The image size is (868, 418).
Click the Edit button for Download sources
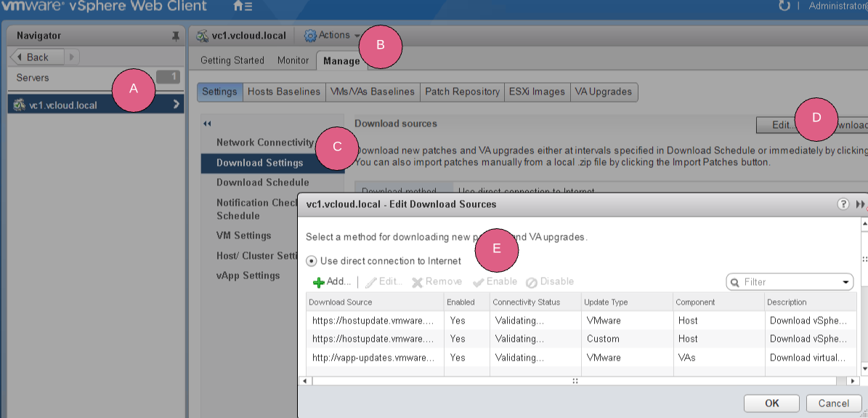pyautogui.click(x=781, y=125)
